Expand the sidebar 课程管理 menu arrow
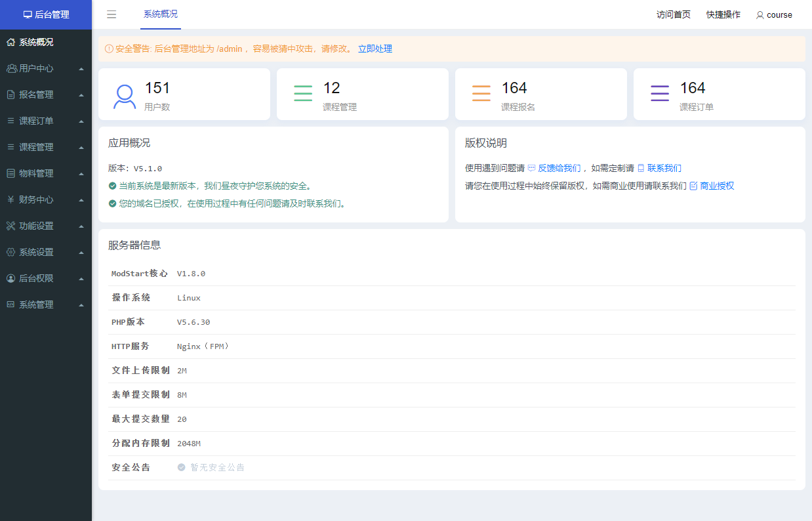This screenshot has width=812, height=521. click(x=81, y=148)
